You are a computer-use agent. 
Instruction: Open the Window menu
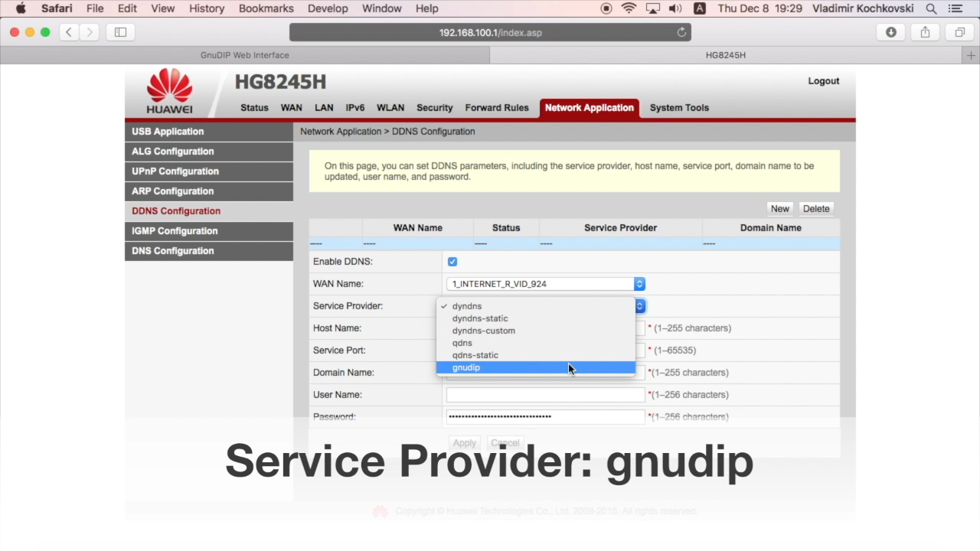[381, 8]
